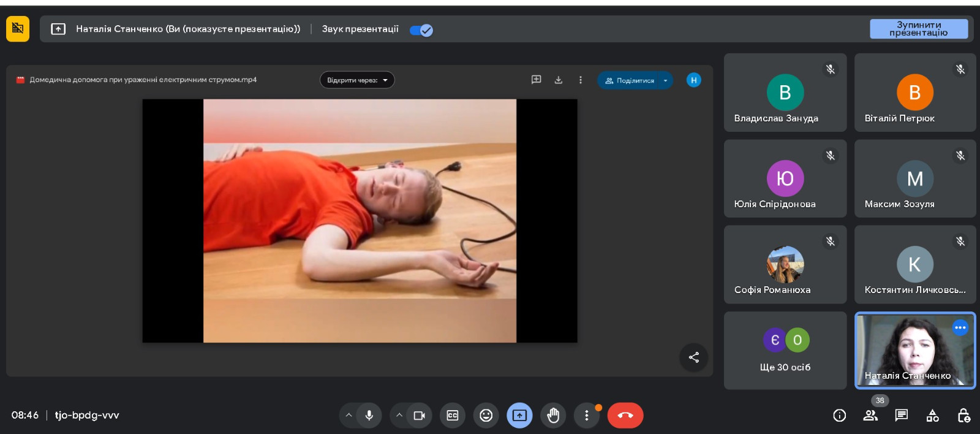Screen dimensions: 980x434
Task: Show the participants list
Action: (870, 416)
